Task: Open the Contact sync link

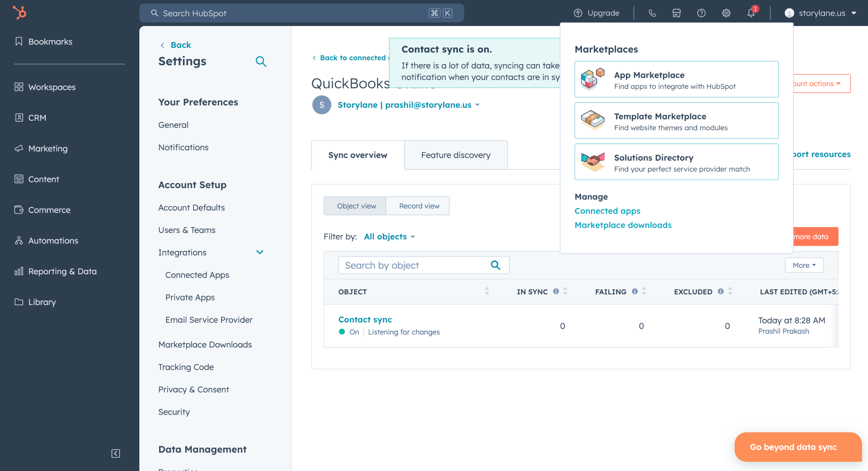Action: 365,320
